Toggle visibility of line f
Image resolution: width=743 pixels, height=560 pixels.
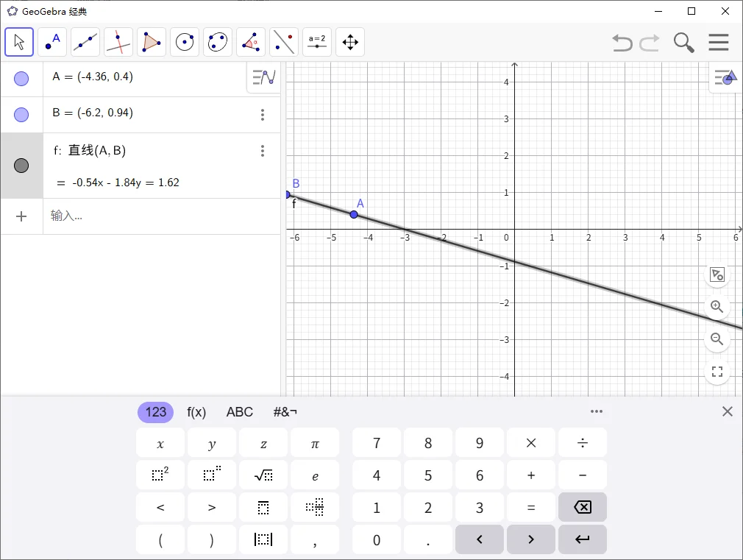click(21, 166)
